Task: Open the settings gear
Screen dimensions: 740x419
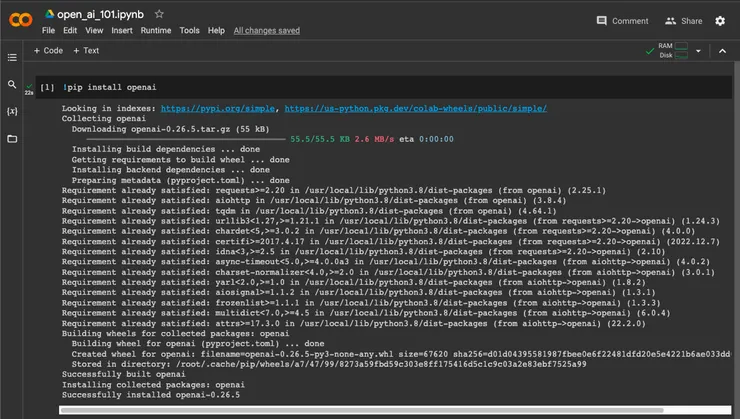Action: tap(720, 21)
